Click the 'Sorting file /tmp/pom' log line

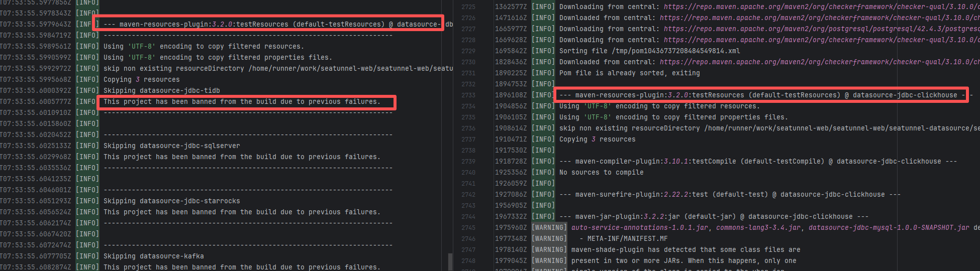[x=649, y=51]
